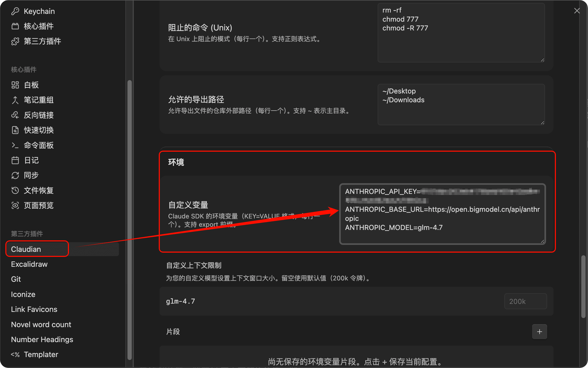This screenshot has width=588, height=368.
Task: Open 笔记重组 settings via its icon
Action: point(38,100)
